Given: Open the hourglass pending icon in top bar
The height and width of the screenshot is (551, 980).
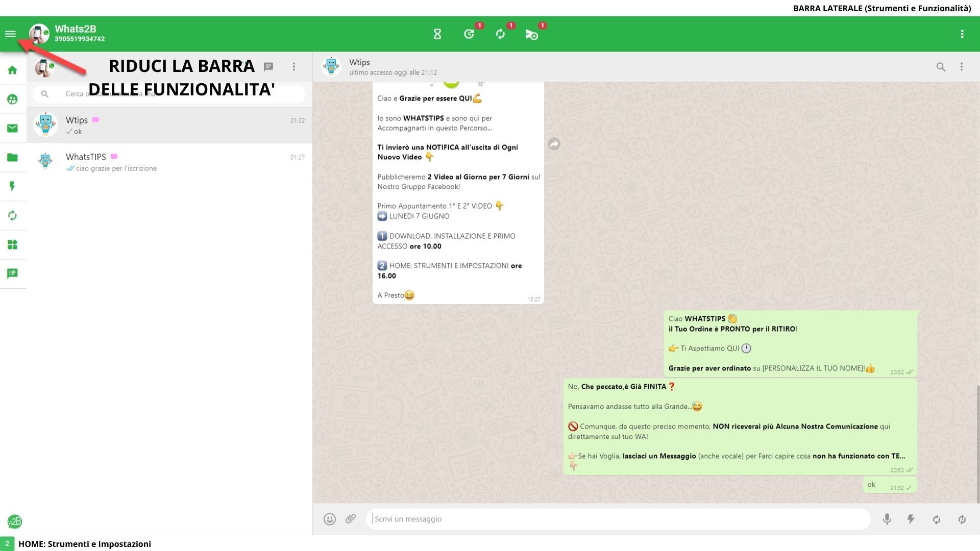Looking at the screenshot, I should click(x=437, y=34).
